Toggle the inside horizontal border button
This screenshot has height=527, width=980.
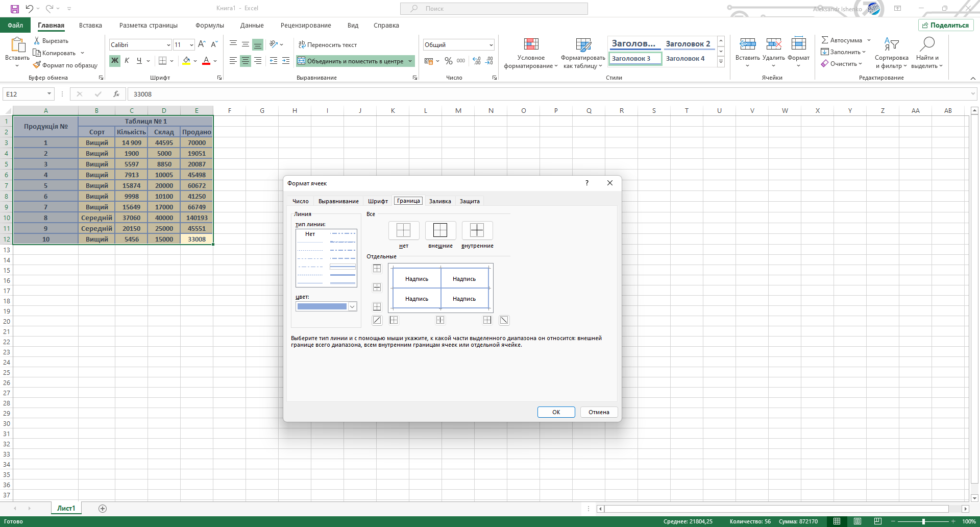point(377,288)
